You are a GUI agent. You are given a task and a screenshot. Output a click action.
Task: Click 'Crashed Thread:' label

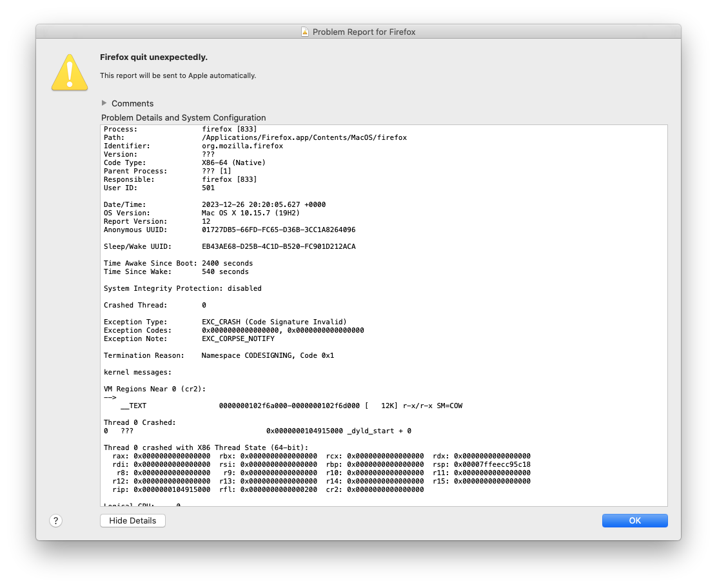[x=135, y=306]
